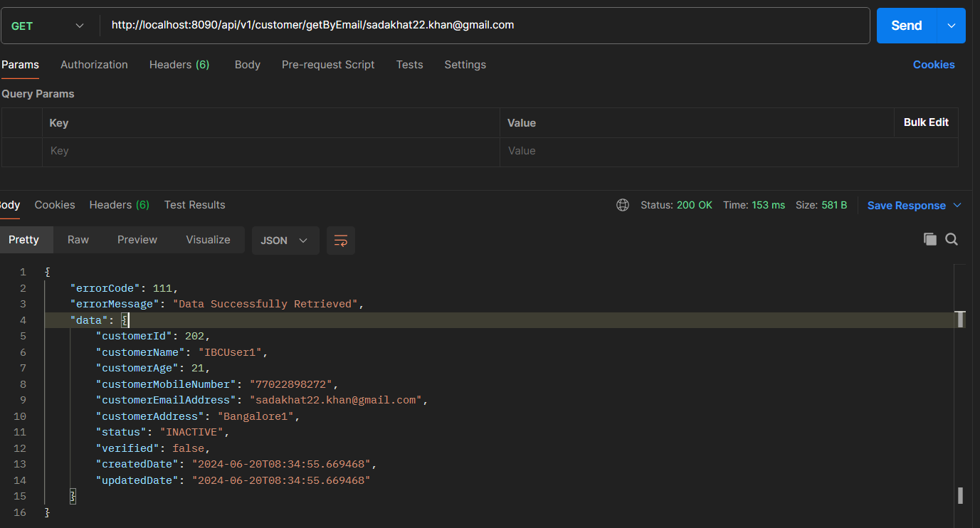The image size is (980, 528).
Task: Expand the Send button arrow
Action: (x=952, y=26)
